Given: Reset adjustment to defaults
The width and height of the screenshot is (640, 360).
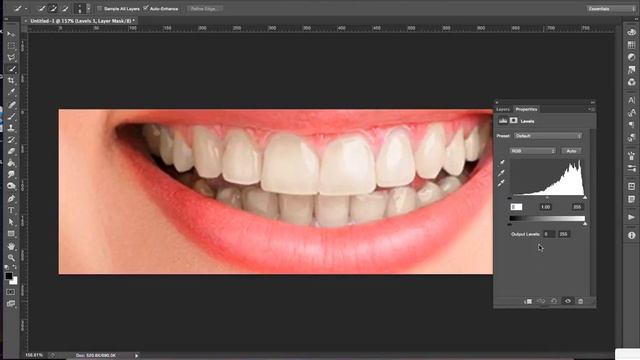Looking at the screenshot, I should pyautogui.click(x=554, y=301).
